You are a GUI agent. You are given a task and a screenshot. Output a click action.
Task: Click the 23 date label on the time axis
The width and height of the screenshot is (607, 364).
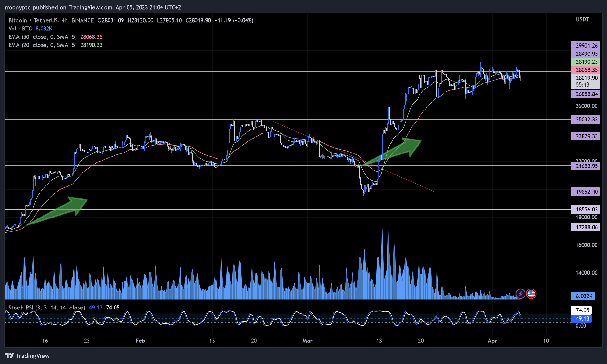(x=87, y=341)
